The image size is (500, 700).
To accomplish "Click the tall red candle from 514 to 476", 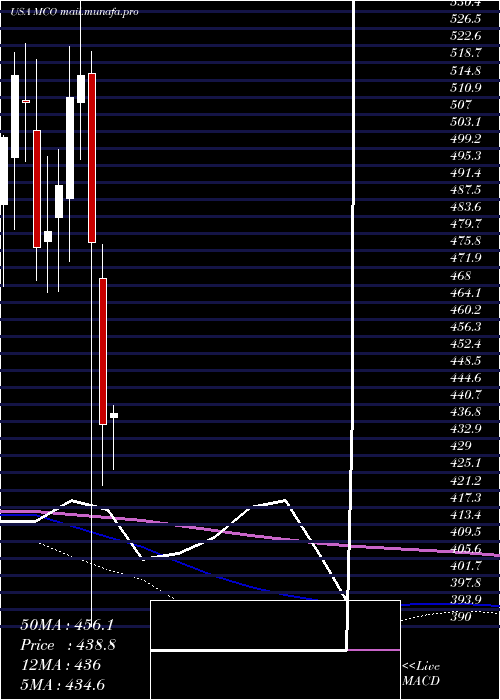I will tap(92, 158).
